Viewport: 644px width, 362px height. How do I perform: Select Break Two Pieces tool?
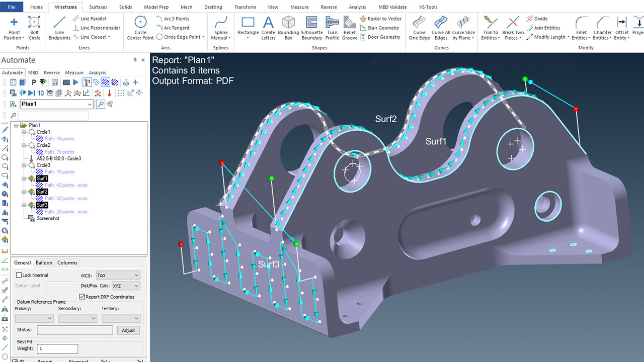[x=513, y=29]
